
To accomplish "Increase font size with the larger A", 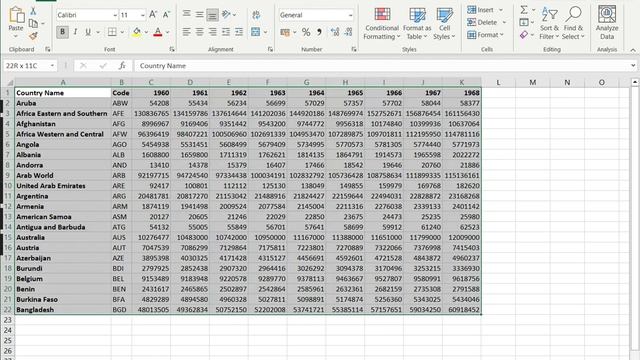I will tap(153, 15).
